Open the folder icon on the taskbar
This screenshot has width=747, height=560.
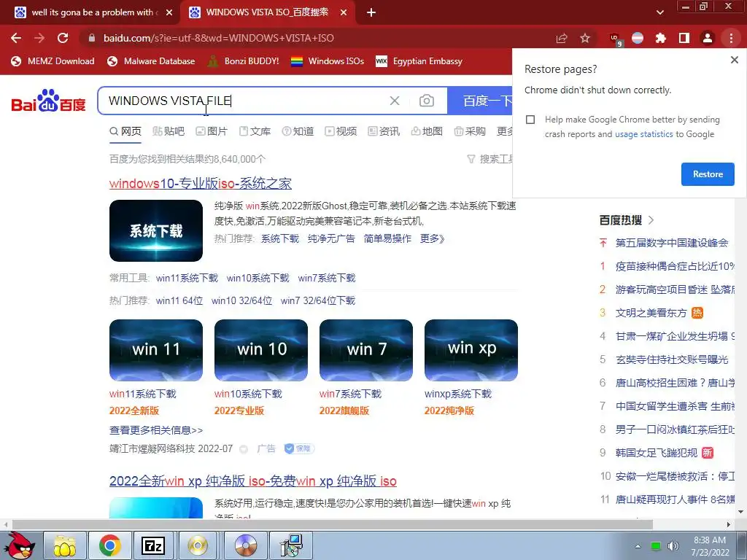coord(65,545)
